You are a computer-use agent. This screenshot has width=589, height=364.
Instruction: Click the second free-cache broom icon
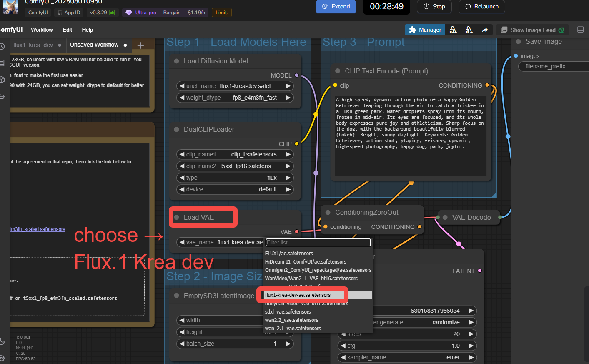(x=469, y=30)
